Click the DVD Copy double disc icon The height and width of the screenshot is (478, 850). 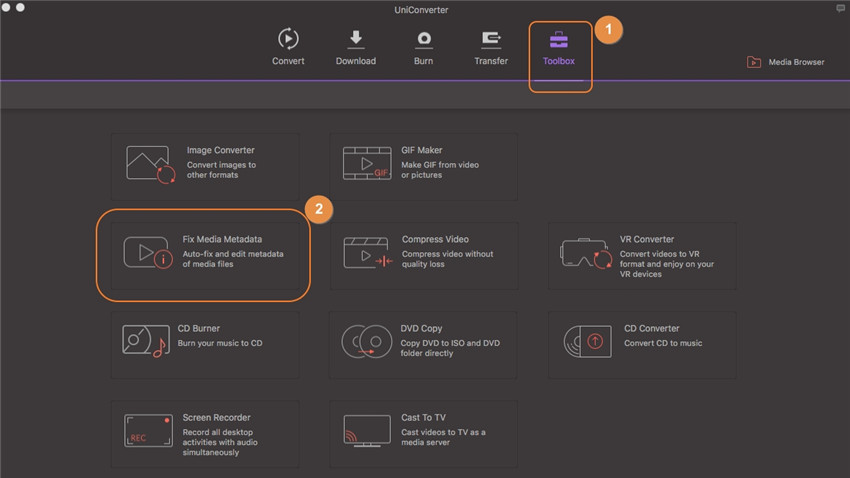click(366, 342)
